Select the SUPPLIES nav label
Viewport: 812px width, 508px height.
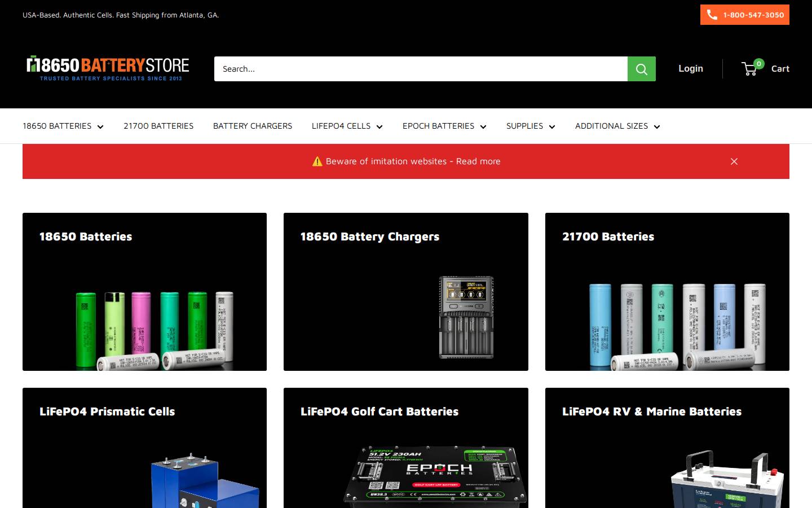[524, 126]
